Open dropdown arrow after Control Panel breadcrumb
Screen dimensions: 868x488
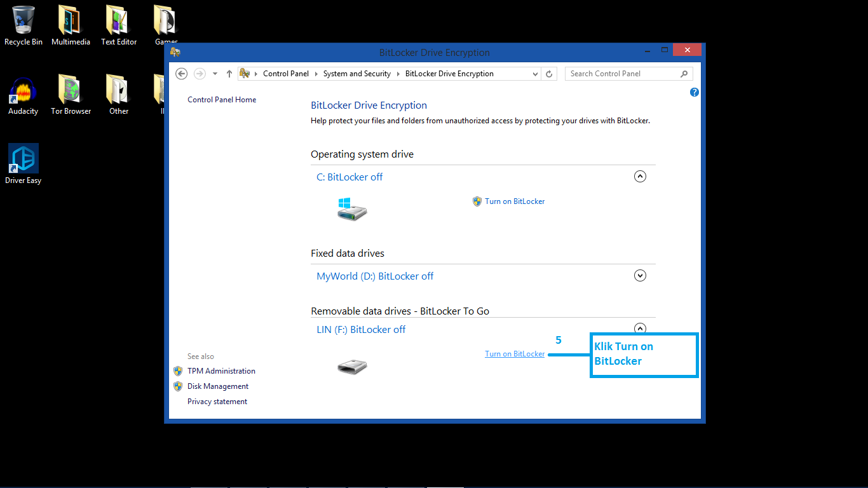(316, 74)
